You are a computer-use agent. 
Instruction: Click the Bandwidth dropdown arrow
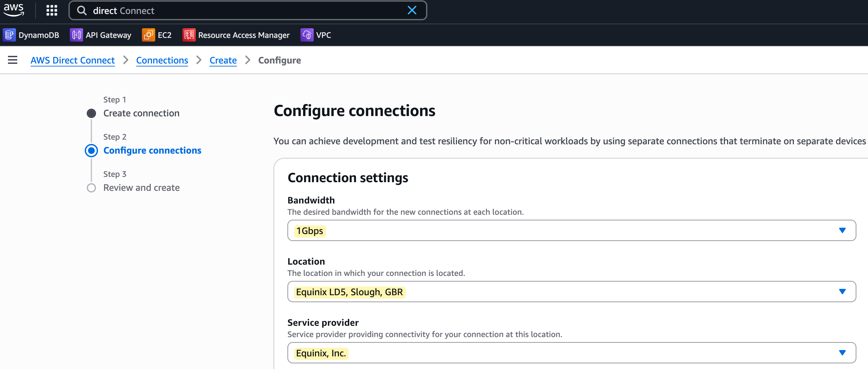(842, 230)
